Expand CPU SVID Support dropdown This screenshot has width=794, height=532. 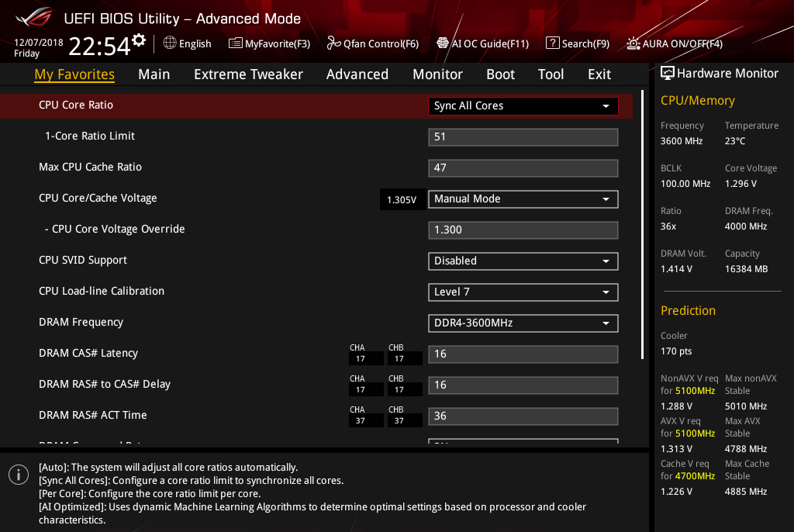point(523,261)
